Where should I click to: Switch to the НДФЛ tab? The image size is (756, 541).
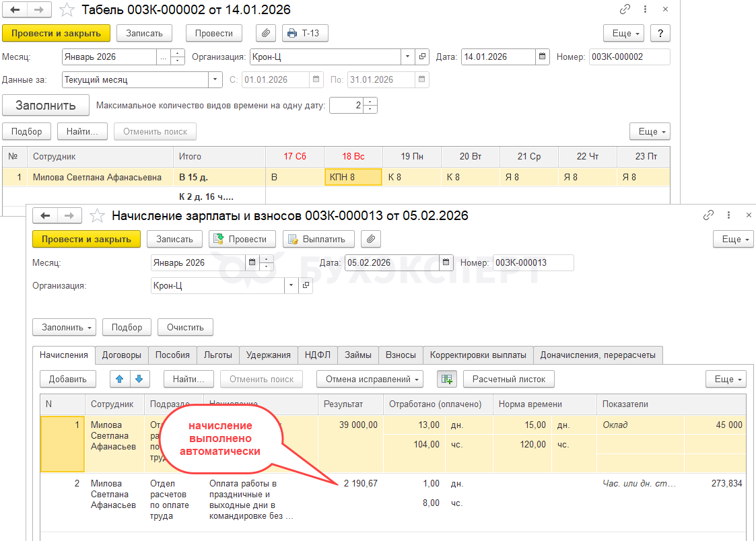click(x=317, y=355)
